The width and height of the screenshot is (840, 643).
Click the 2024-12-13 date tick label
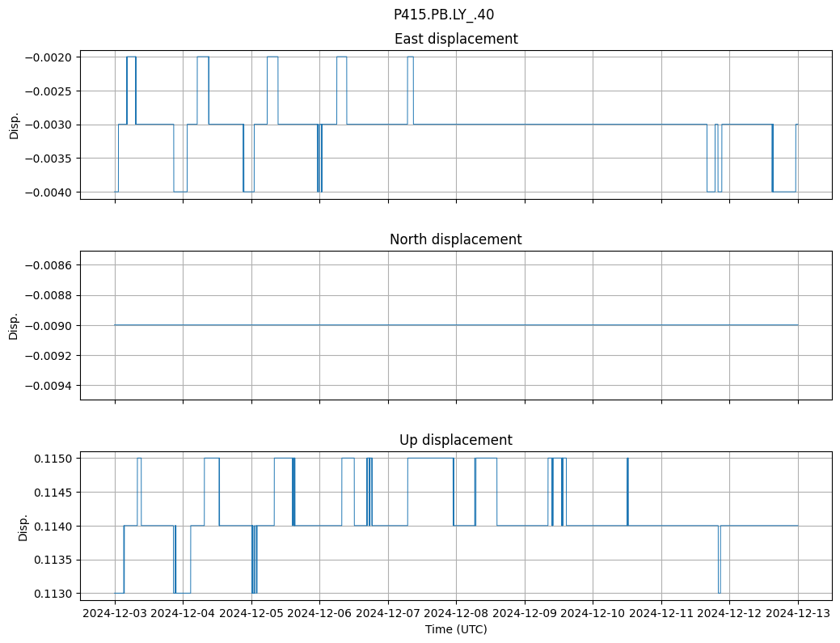click(798, 614)
